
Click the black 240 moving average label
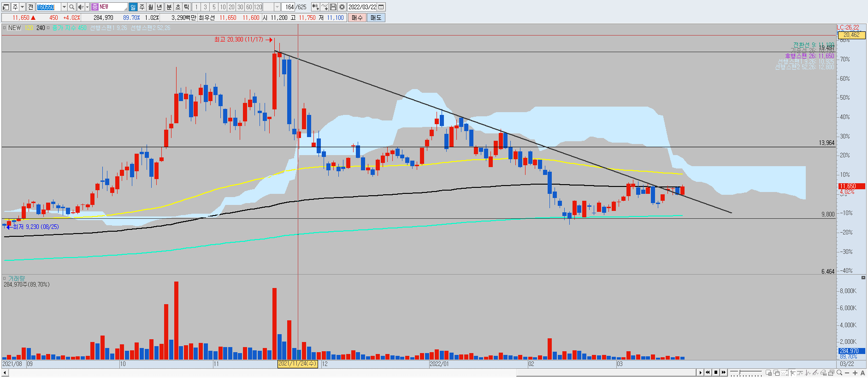(41, 28)
